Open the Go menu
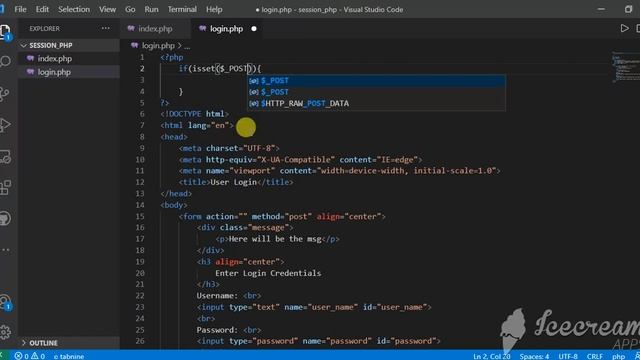 [130, 9]
